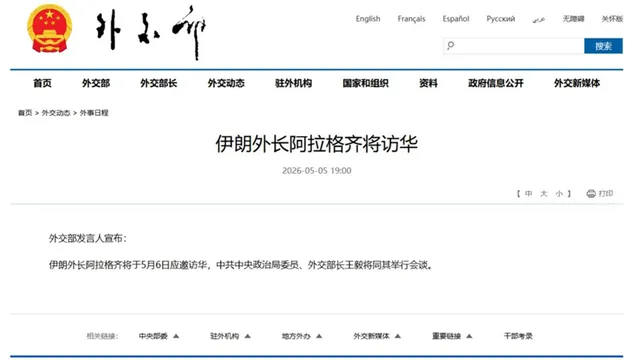This screenshot has width=640, height=360.
Task: Click the blue 搜索 button
Action: [x=603, y=46]
